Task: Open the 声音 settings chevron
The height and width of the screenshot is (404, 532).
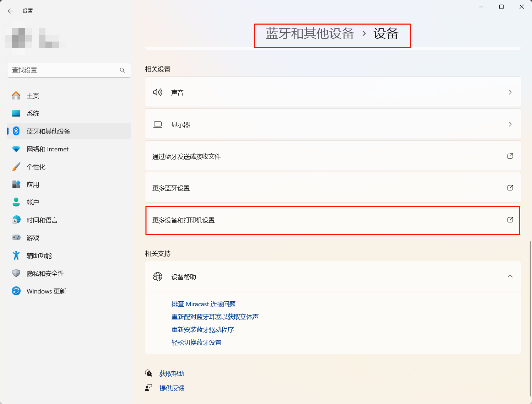Action: [510, 92]
